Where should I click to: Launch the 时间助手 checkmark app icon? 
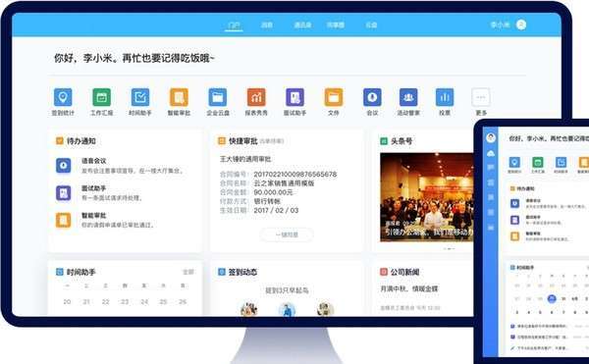(x=140, y=97)
